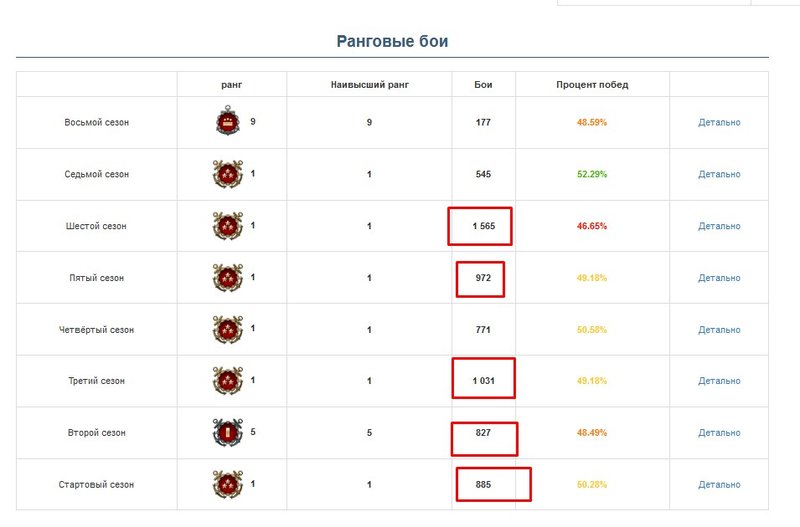Click the Наивысший ранг column header
The width and height of the screenshot is (800, 527).
[x=369, y=85]
